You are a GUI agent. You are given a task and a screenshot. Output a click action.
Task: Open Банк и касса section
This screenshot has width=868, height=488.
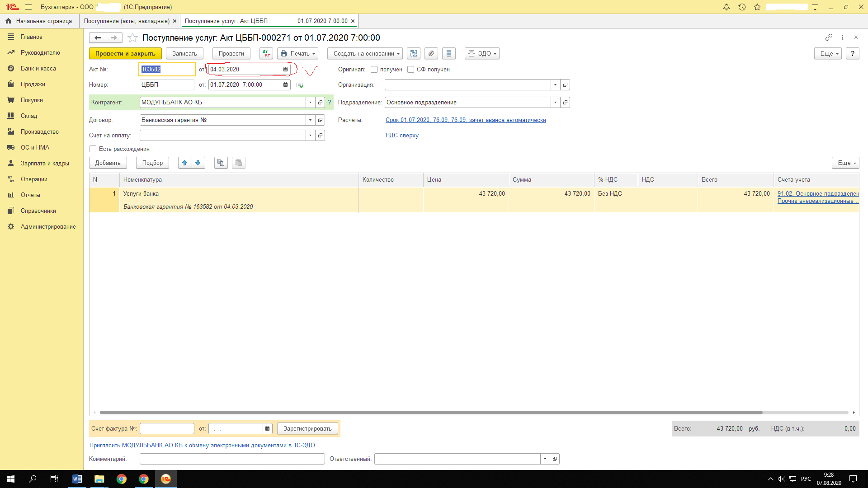point(38,68)
